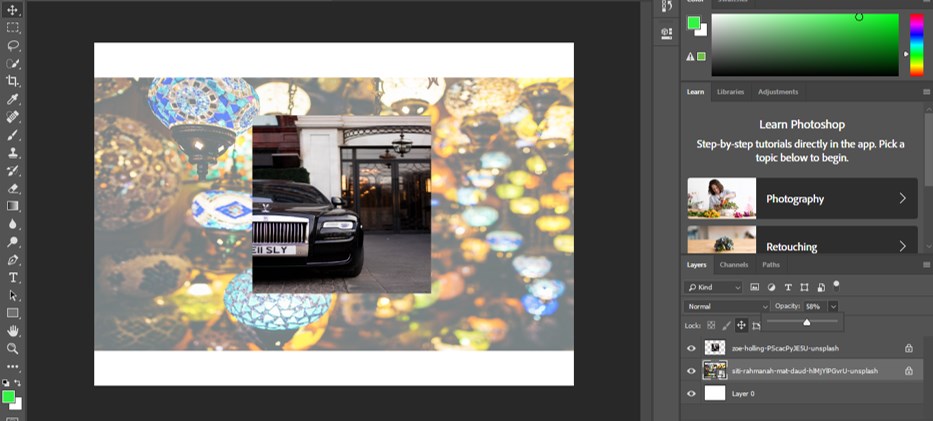Select the Spot Healing Brush tool
Screen dimensions: 933x421
pyautogui.click(x=12, y=117)
